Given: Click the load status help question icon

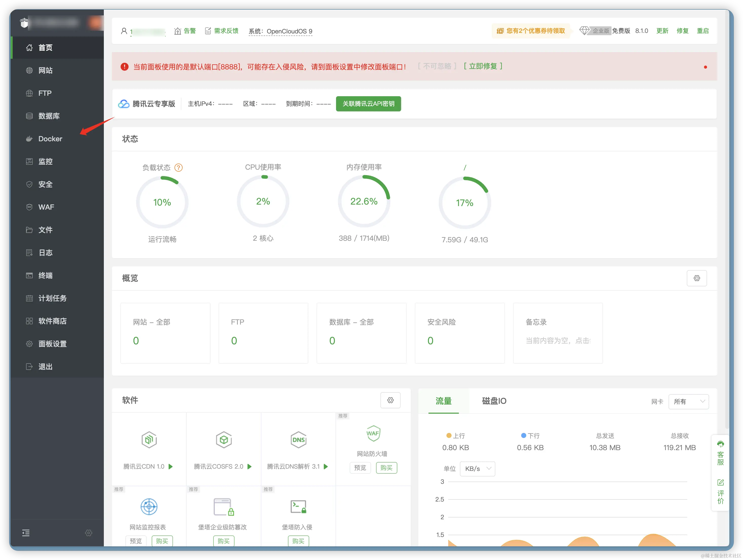Looking at the screenshot, I should (179, 168).
